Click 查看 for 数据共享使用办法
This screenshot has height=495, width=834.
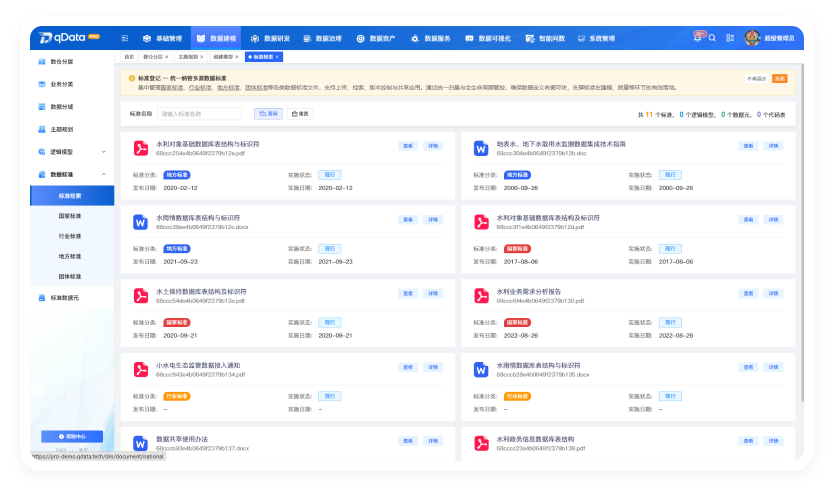[407, 441]
